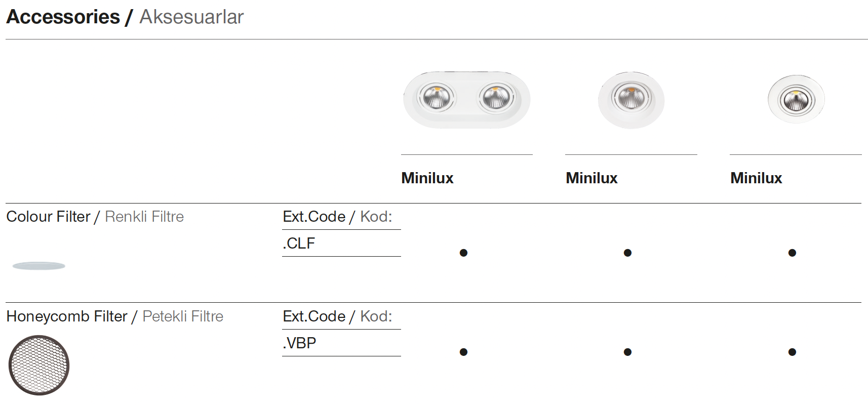Click the Honeycomb Filter dot in rightmost Minilux column
The image size is (868, 405).
(792, 352)
